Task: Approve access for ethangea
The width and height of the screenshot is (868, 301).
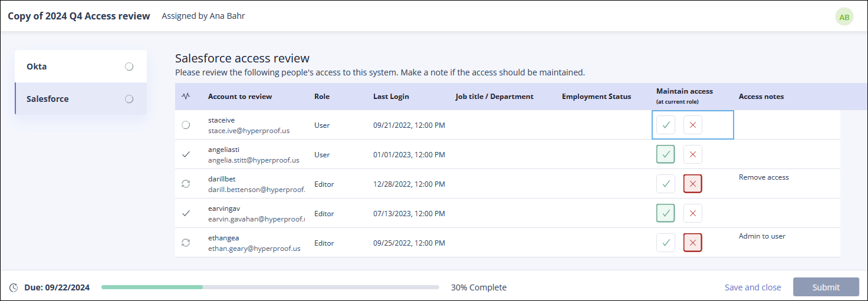Action: coord(666,243)
